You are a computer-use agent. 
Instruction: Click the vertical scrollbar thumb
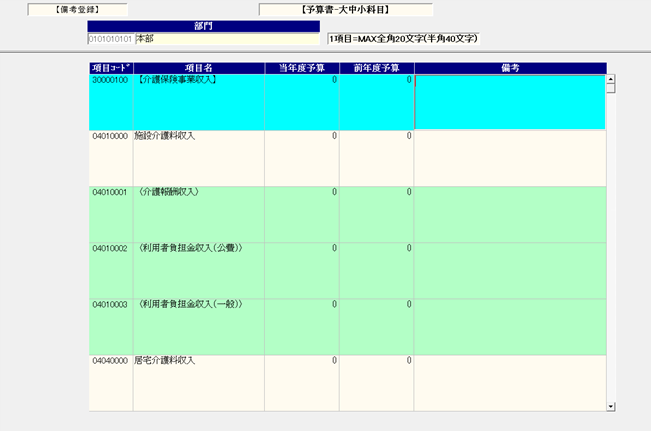pyautogui.click(x=610, y=88)
